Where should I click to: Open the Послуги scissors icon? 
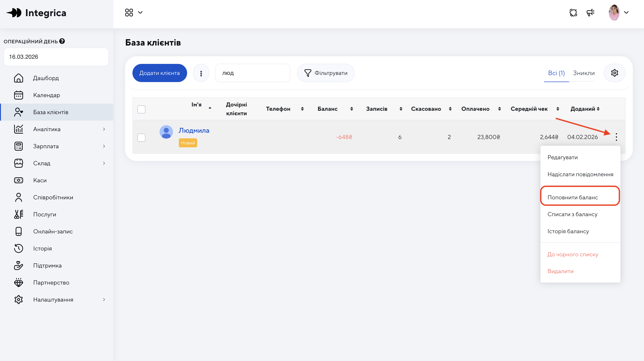coord(19,214)
